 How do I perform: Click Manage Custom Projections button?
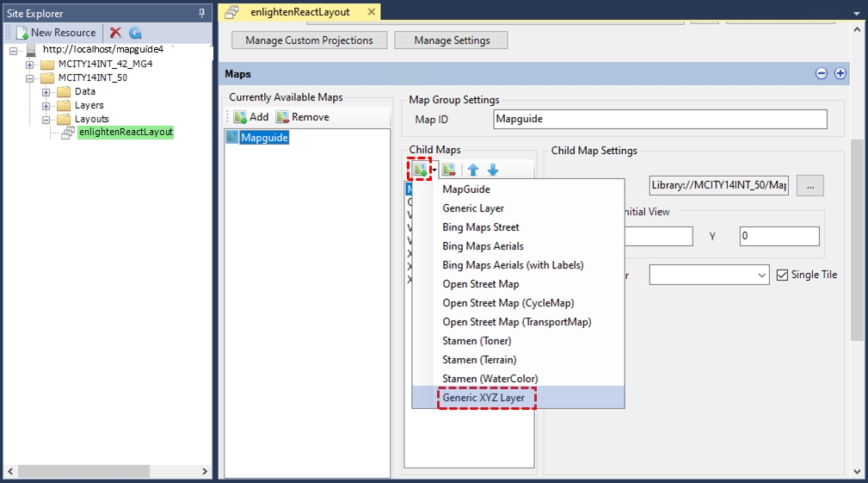pyautogui.click(x=309, y=40)
